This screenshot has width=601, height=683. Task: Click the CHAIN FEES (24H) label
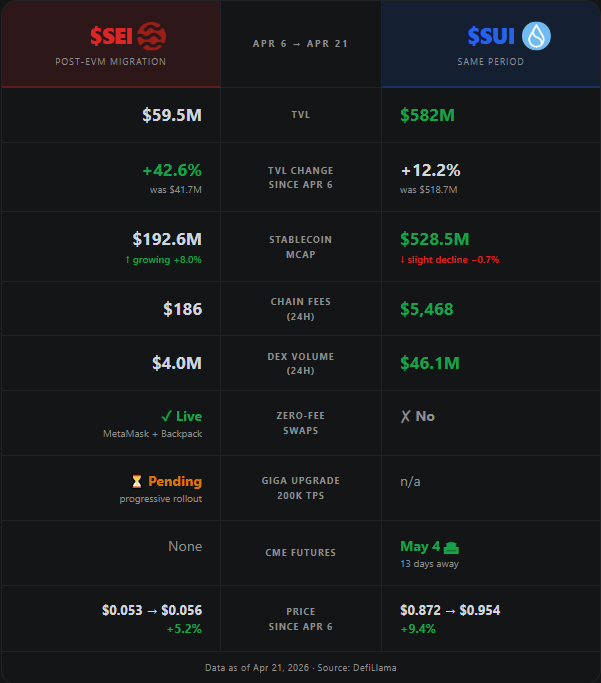[300, 309]
